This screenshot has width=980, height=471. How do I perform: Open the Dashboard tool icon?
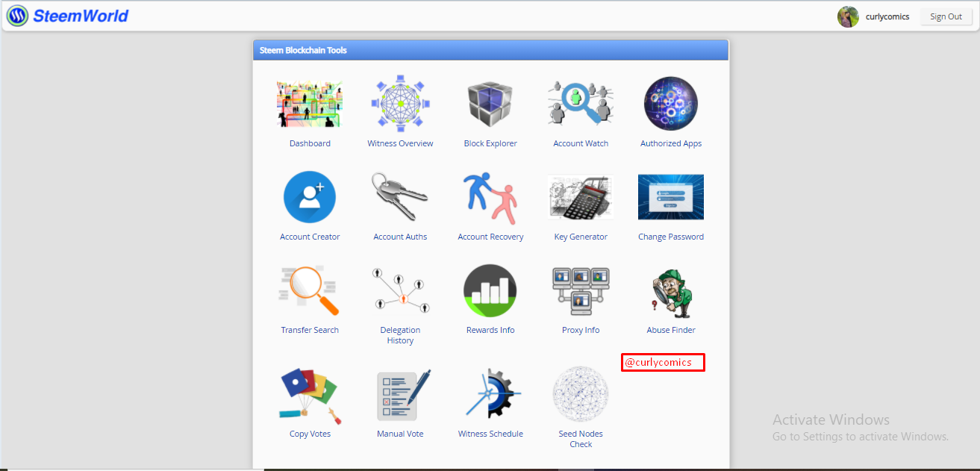310,105
